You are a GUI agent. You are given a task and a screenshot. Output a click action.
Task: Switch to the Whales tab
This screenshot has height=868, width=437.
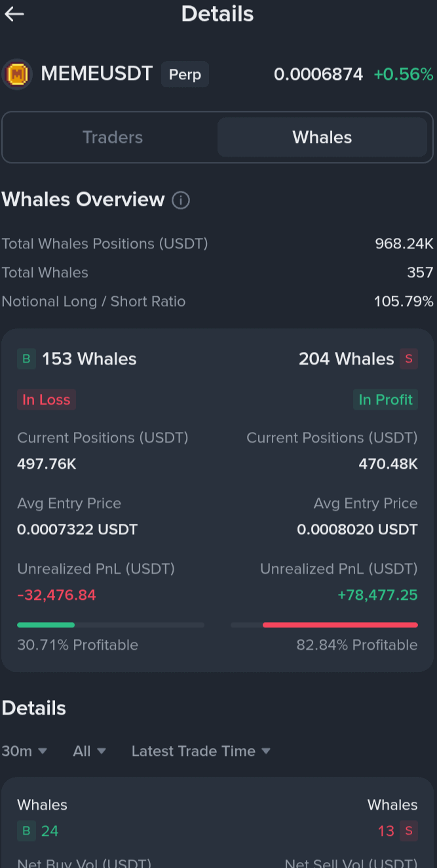coord(322,138)
